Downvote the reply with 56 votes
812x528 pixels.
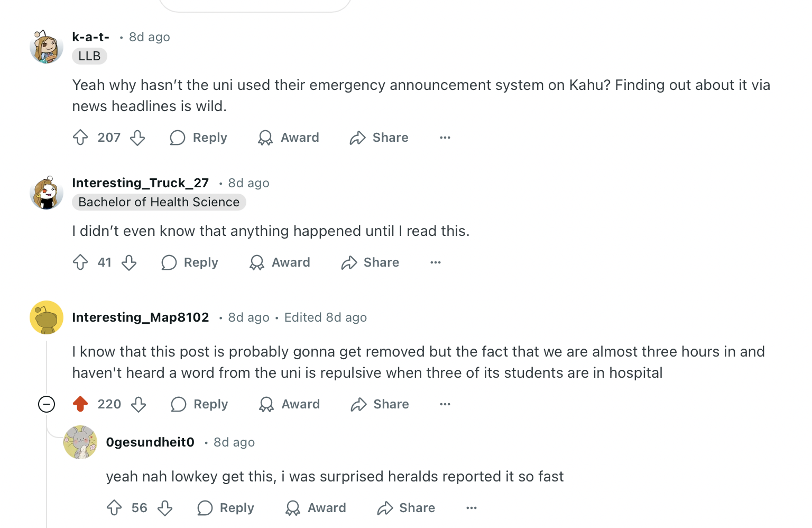click(x=165, y=508)
